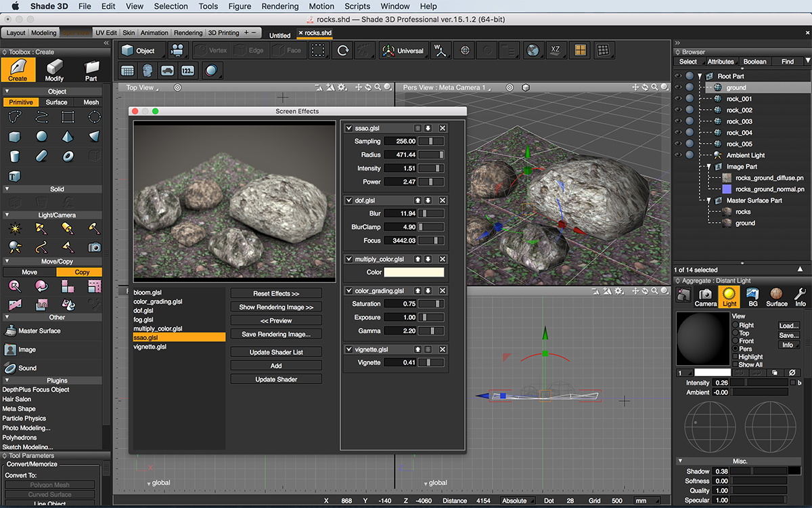812x508 pixels.
Task: Click the Update Shader List button
Action: click(276, 352)
